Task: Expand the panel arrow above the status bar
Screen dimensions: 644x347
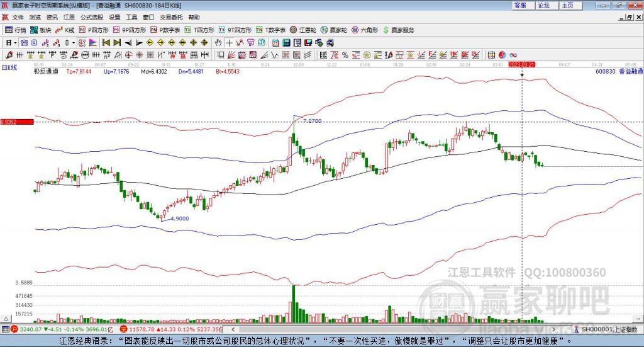Action: pos(6,319)
